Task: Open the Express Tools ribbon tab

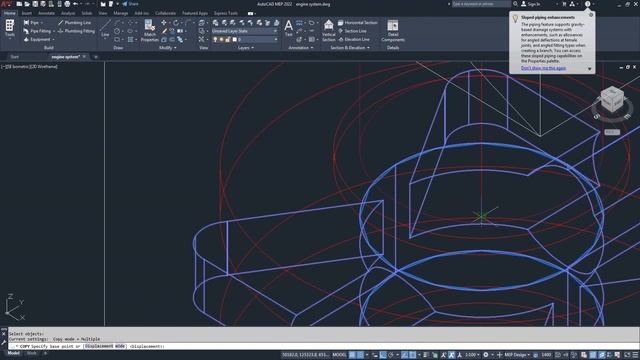Action: pos(226,13)
